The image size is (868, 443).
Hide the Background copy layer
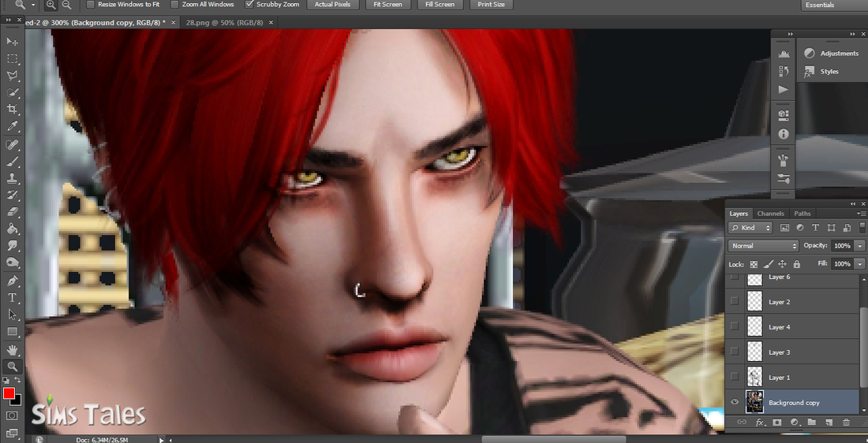click(x=735, y=402)
